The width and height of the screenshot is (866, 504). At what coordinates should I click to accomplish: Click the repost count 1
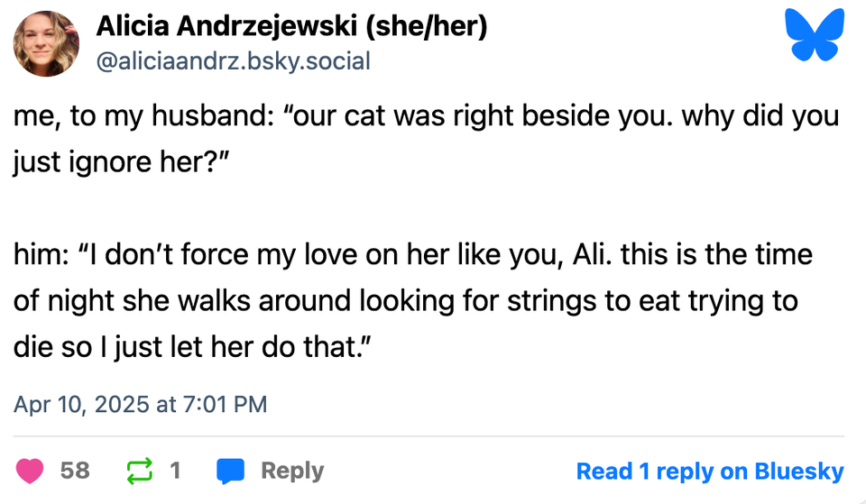(175, 471)
